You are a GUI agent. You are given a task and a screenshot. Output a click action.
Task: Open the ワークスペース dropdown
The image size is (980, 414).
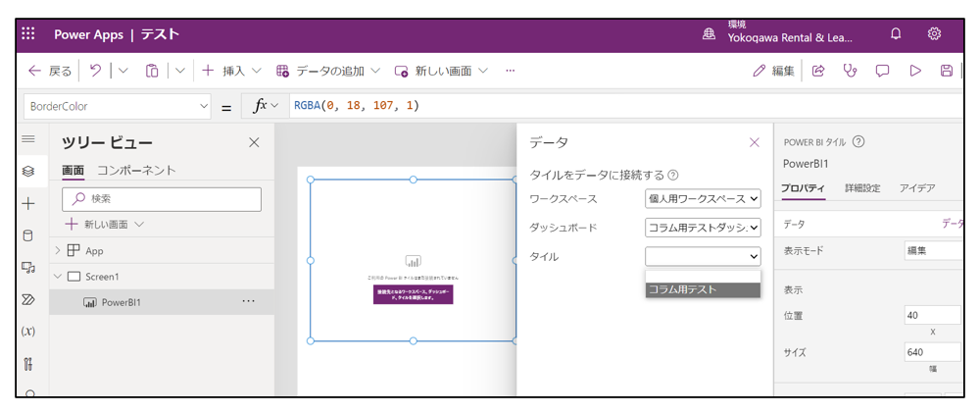pyautogui.click(x=703, y=199)
